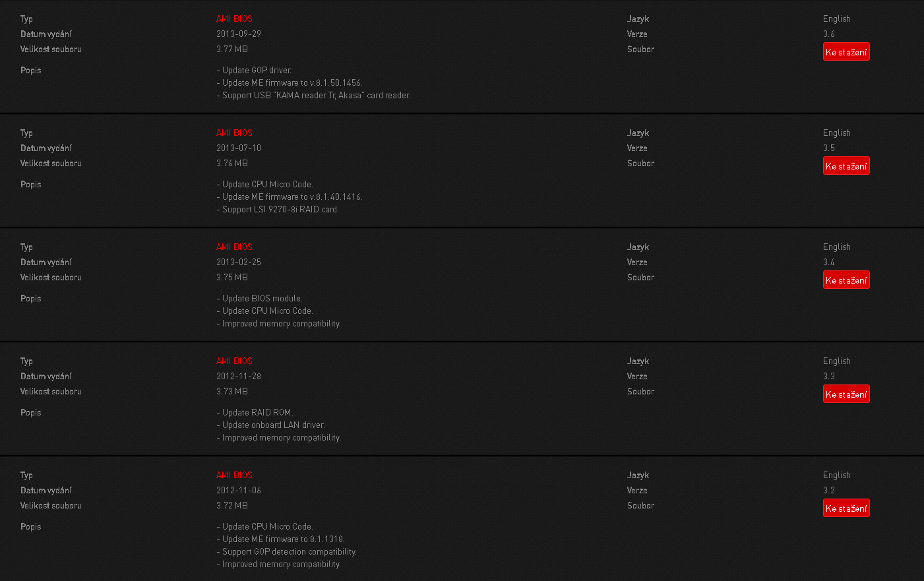The image size is (924, 581).
Task: Click the 3.73 MB file size value
Action: (x=232, y=392)
